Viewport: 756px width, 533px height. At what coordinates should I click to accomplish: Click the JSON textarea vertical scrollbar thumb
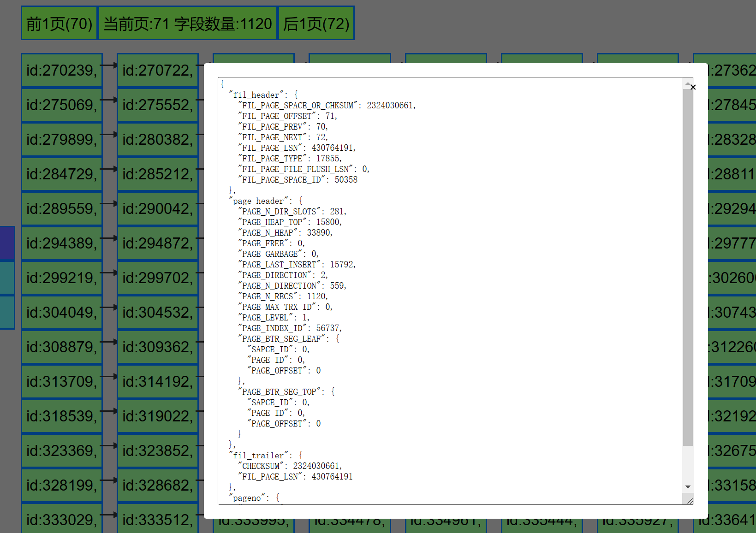coord(688,267)
